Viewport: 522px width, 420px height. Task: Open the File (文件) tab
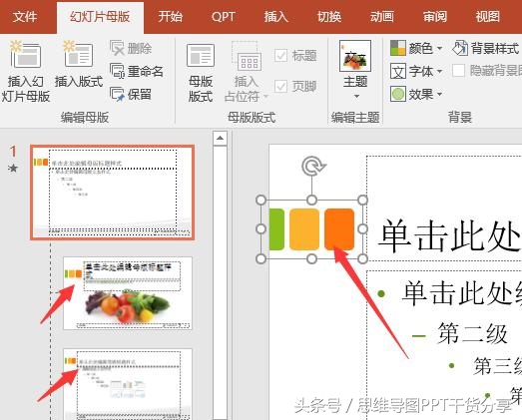[25, 17]
